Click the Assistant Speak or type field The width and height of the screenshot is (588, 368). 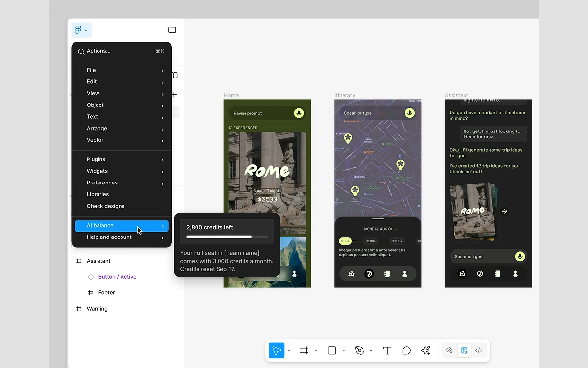489,256
